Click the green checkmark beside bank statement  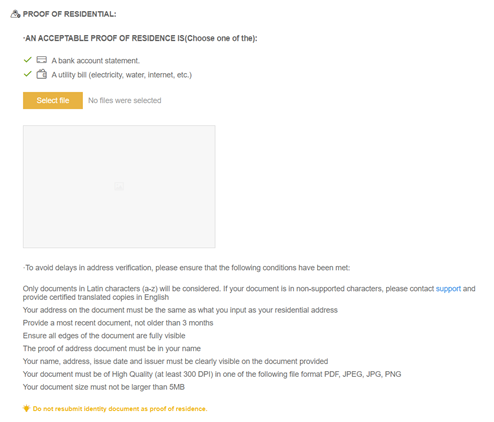28,60
